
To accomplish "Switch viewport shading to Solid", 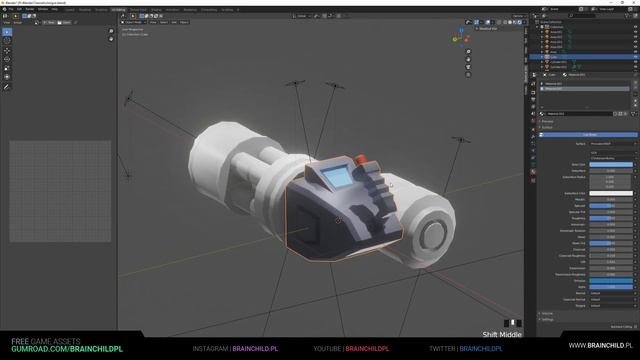I will click(510, 22).
